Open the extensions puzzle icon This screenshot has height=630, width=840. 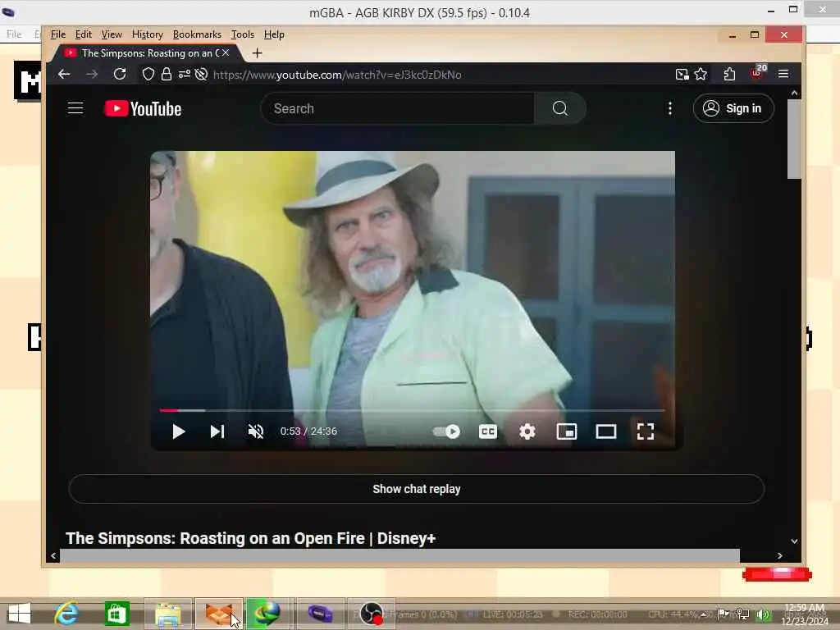point(729,75)
